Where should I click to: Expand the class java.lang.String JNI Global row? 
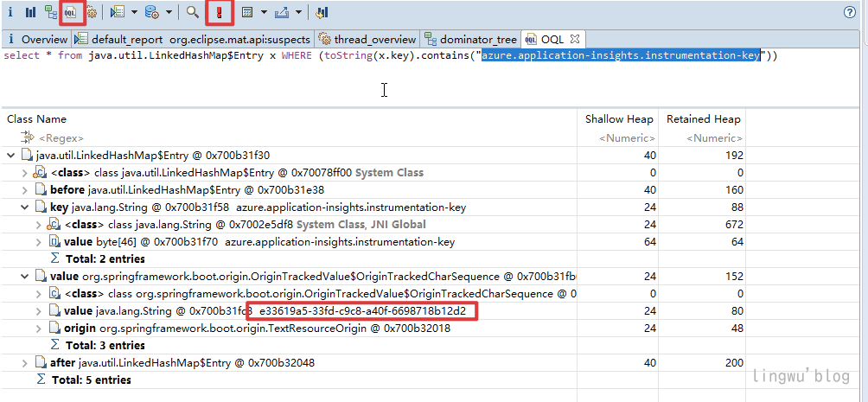tap(39, 225)
